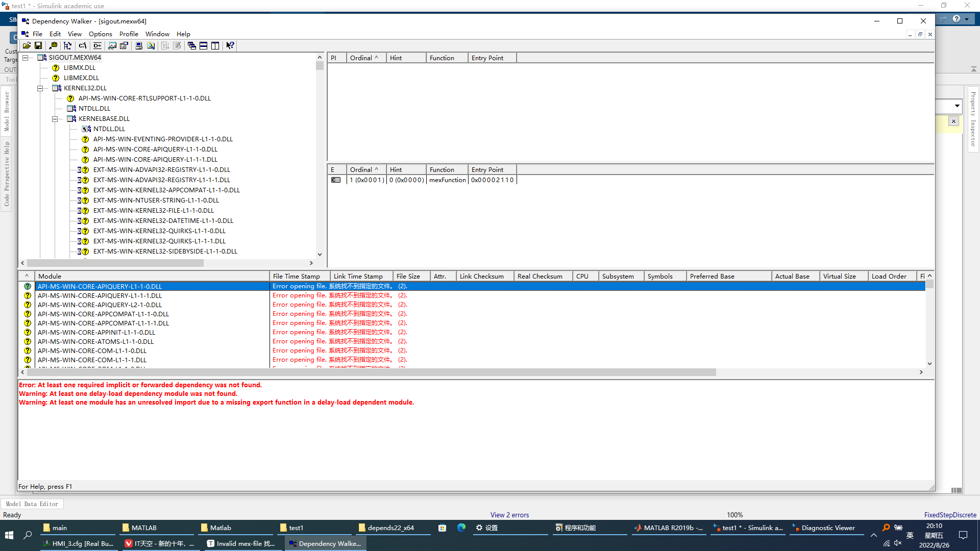Sort by Link Checksum column header
Image resolution: width=980 pixels, height=551 pixels.
pyautogui.click(x=485, y=277)
